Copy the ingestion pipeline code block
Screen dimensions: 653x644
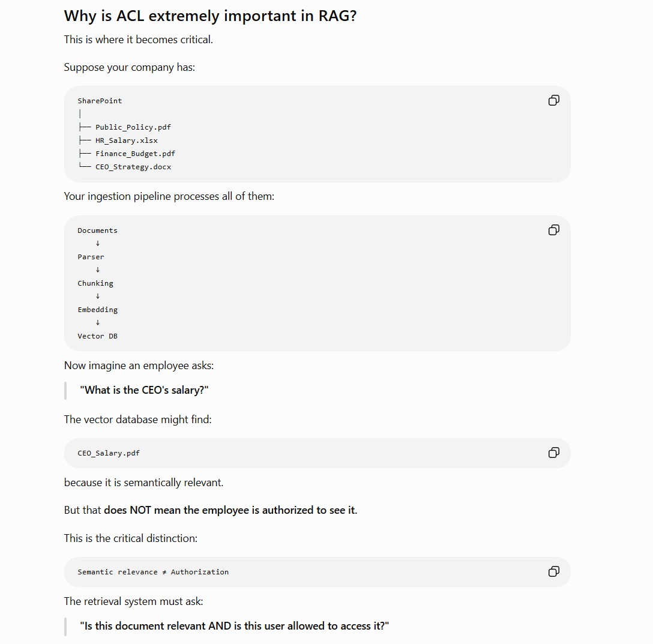pyautogui.click(x=553, y=230)
